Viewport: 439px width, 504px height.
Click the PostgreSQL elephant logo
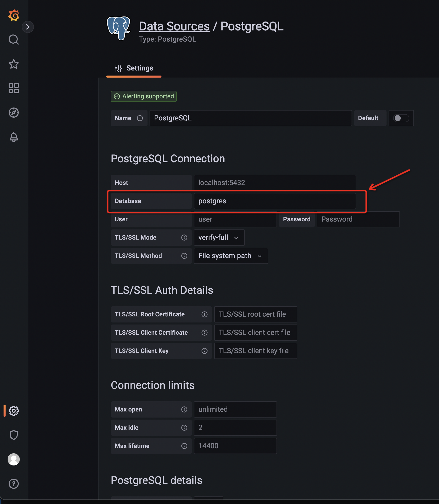[119, 28]
